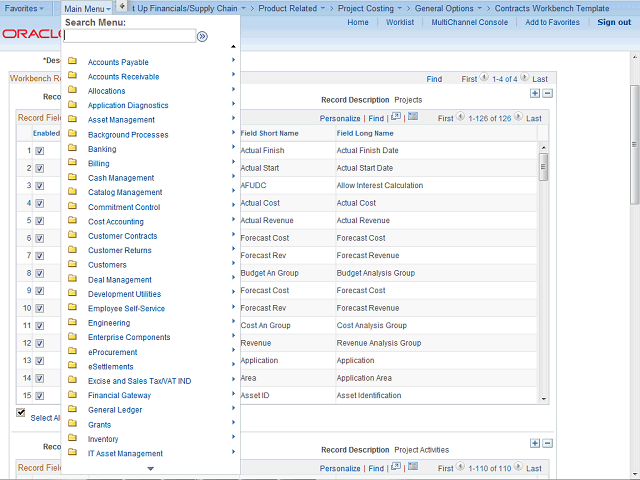The width and height of the screenshot is (640, 480).
Task: Show next rows arrow near 1-126 of 126
Action: pos(518,117)
